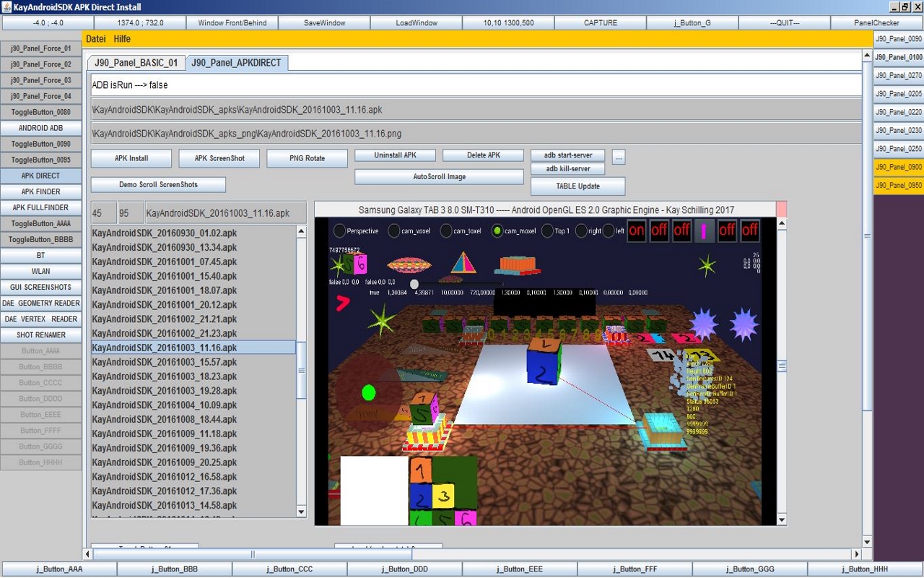Switch to the J90_Panel_BASIC_01 tab
Screen dimensions: 924x578
(136, 63)
